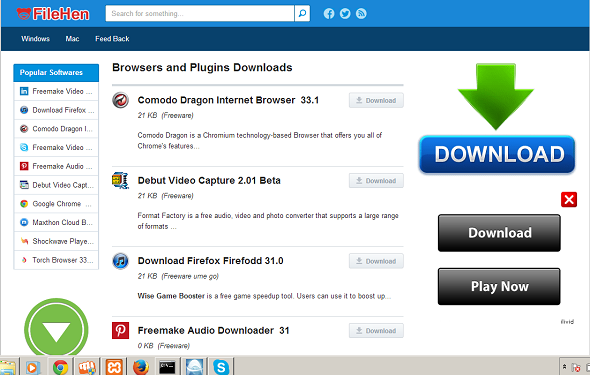Show hidden system tray icons
The height and width of the screenshot is (375, 590).
[x=564, y=367]
